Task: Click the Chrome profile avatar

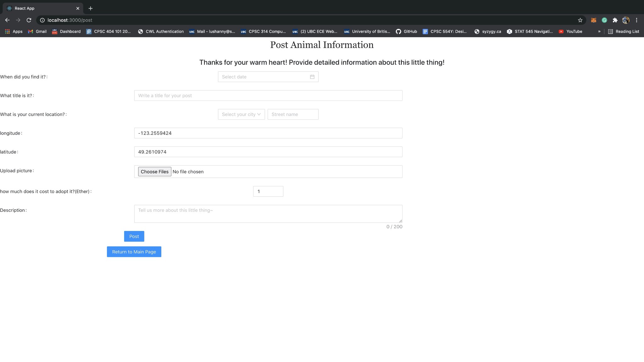Action: tap(625, 20)
